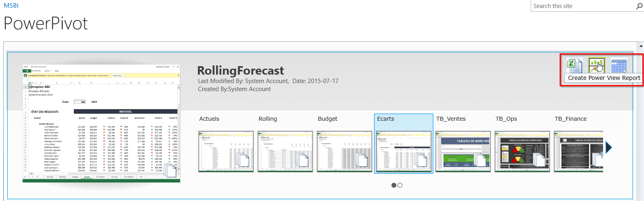
Task: Select the Rolling sheet thumbnail
Action: (x=285, y=151)
